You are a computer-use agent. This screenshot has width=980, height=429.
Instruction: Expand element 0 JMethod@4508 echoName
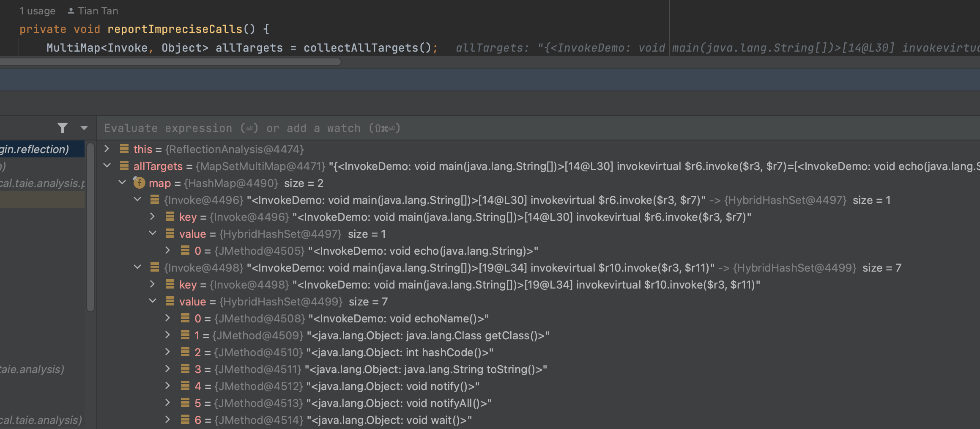coord(168,318)
